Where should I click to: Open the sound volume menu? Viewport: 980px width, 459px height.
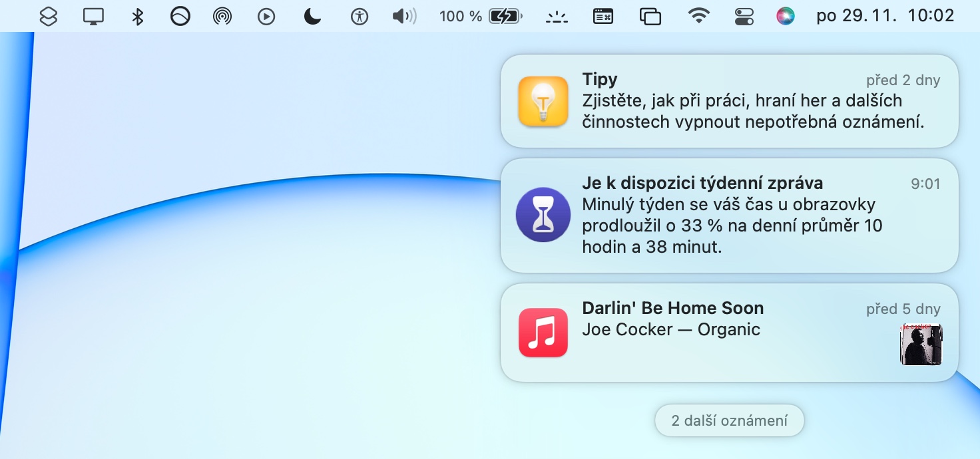(x=403, y=16)
